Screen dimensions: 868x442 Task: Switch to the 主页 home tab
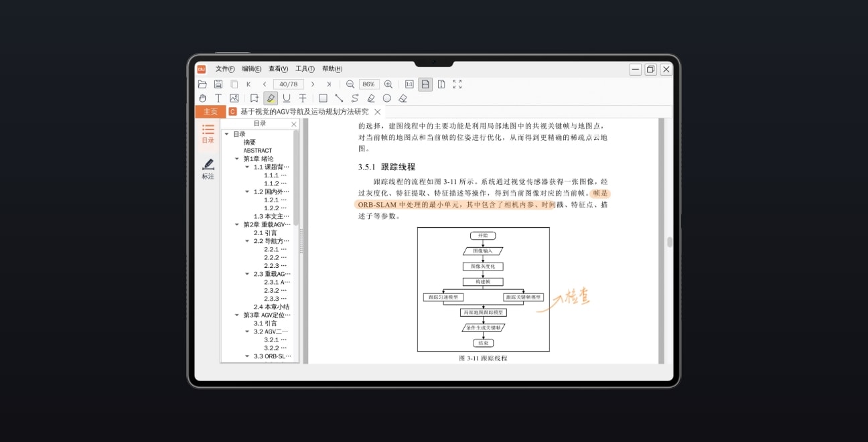[x=210, y=111]
